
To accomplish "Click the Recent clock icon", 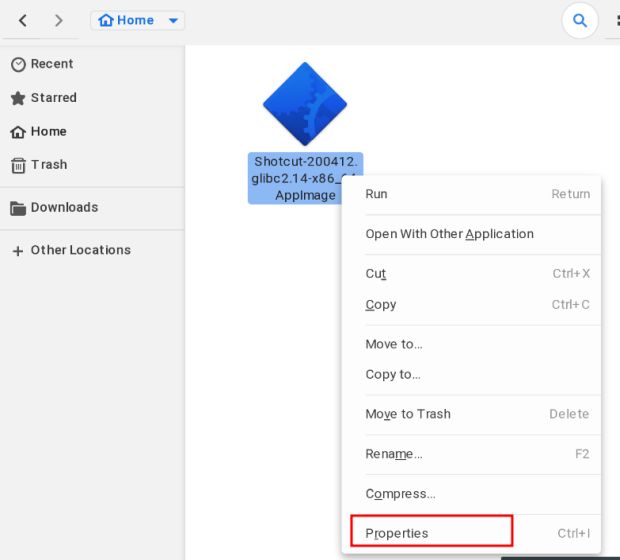I will tap(18, 64).
